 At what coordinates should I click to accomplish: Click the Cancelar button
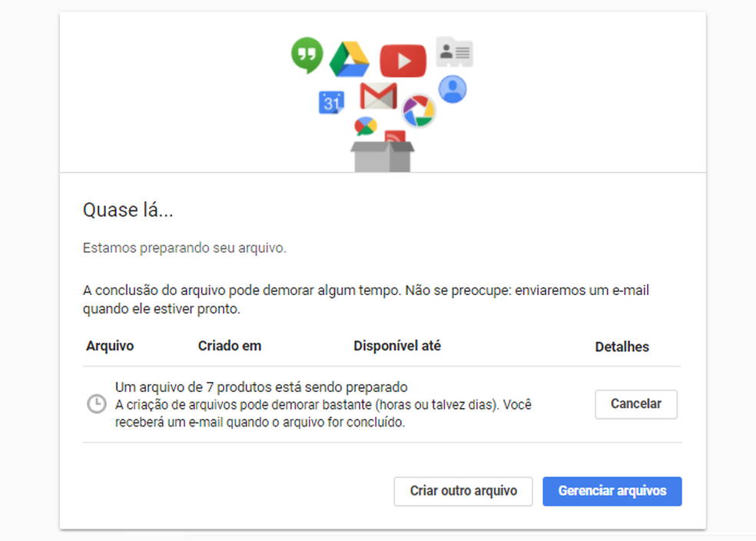point(635,403)
